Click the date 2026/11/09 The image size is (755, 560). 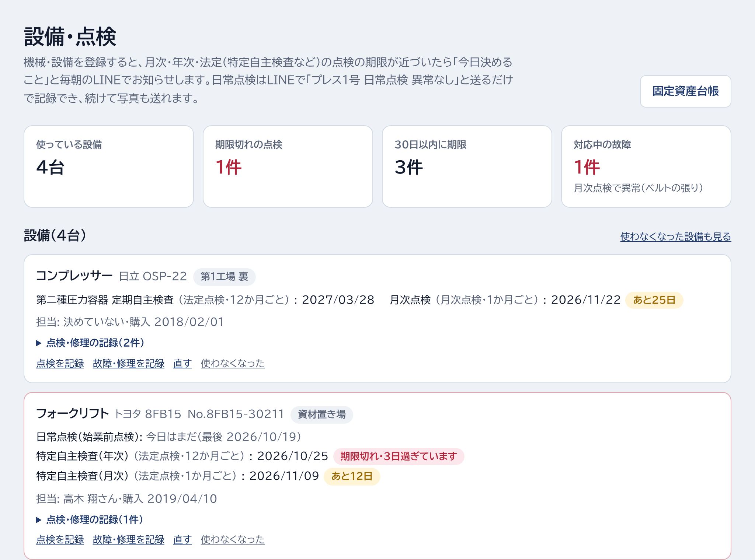284,476
